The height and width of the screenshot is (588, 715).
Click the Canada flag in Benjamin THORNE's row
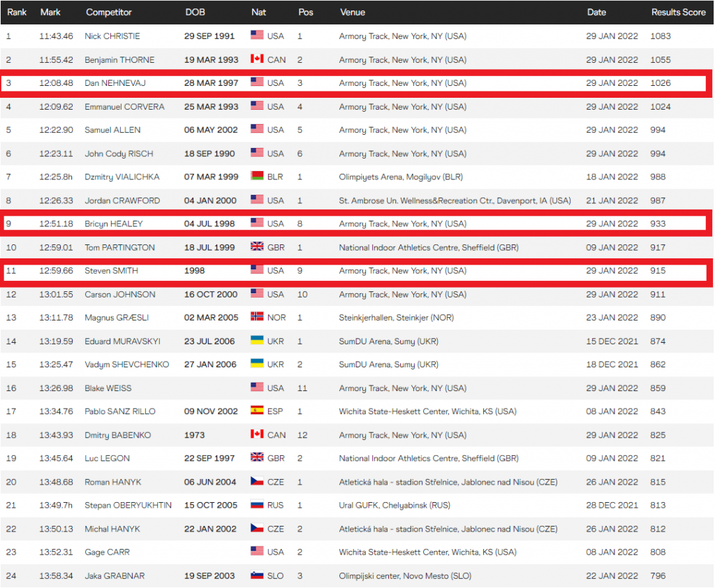pos(257,59)
